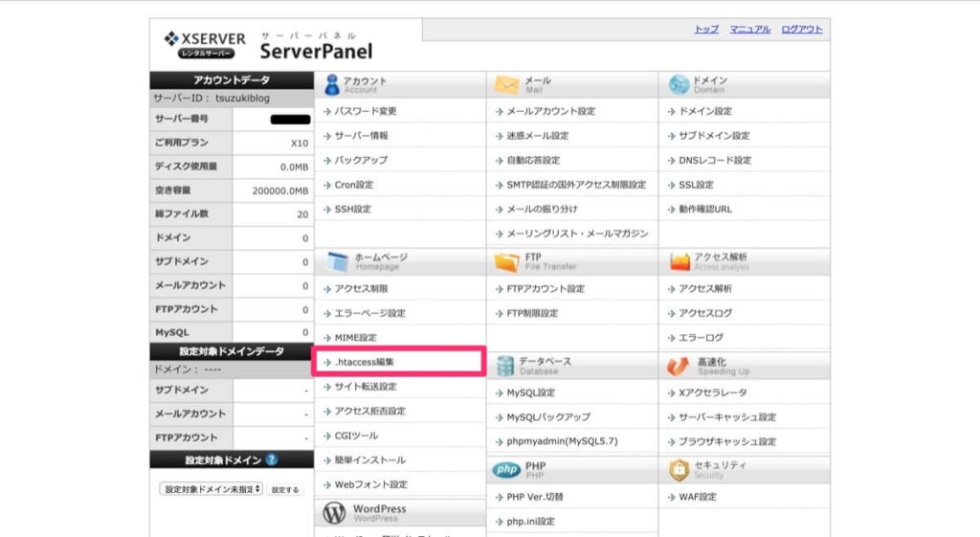
Task: Open phpmyadmin(MySQL5.7)
Action: click(x=562, y=441)
